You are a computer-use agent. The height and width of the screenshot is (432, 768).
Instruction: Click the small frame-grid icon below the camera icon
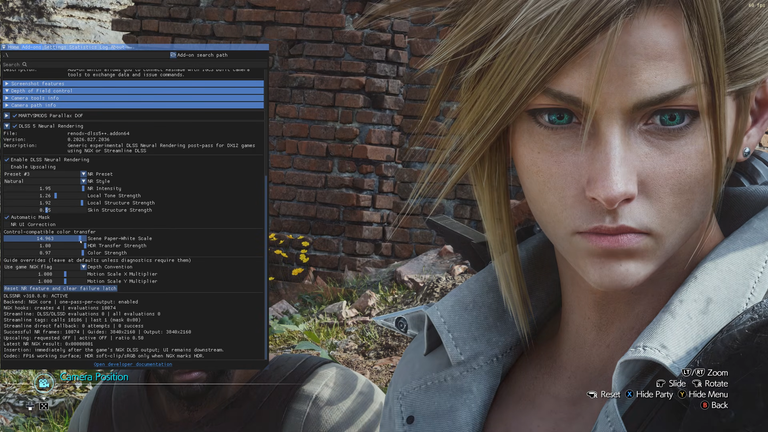pos(44,406)
